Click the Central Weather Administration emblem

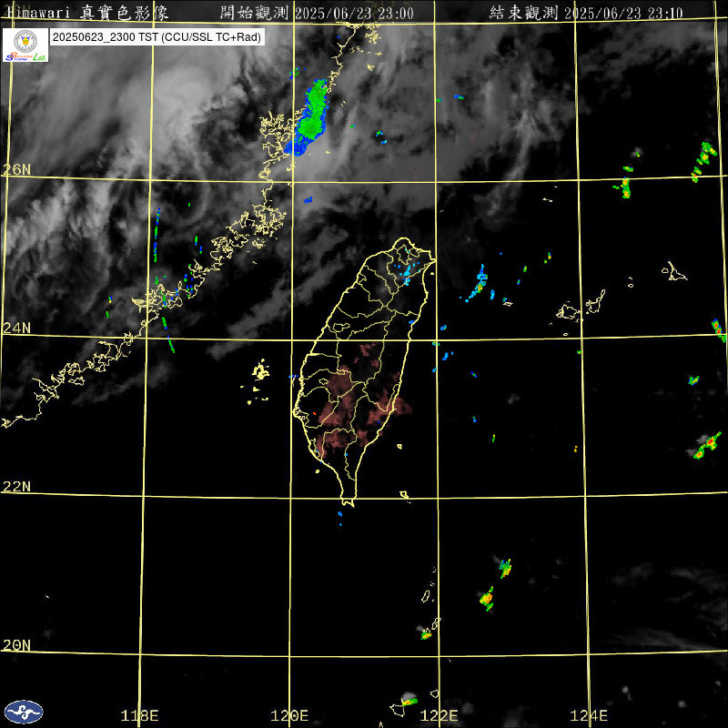coord(24,712)
